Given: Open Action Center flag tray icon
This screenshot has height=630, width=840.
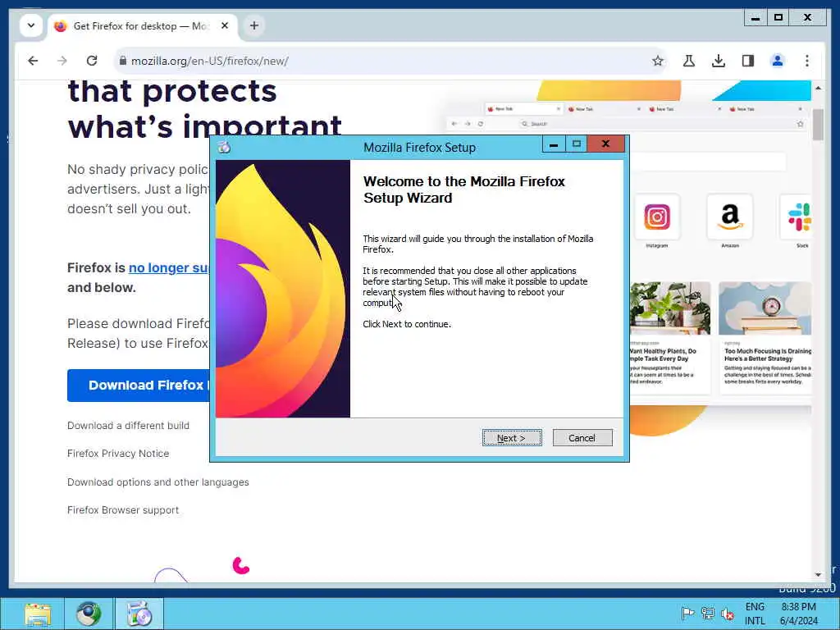Looking at the screenshot, I should point(688,614).
